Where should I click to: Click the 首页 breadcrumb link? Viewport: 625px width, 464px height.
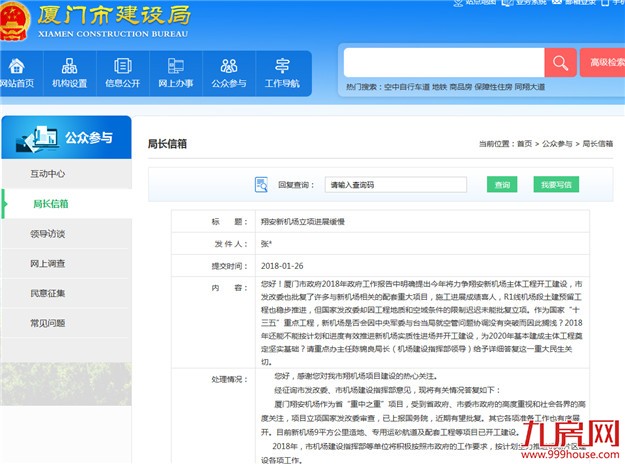pos(525,144)
